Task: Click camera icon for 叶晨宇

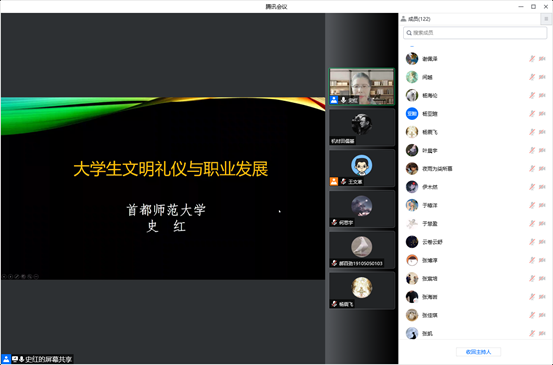Action: point(542,150)
